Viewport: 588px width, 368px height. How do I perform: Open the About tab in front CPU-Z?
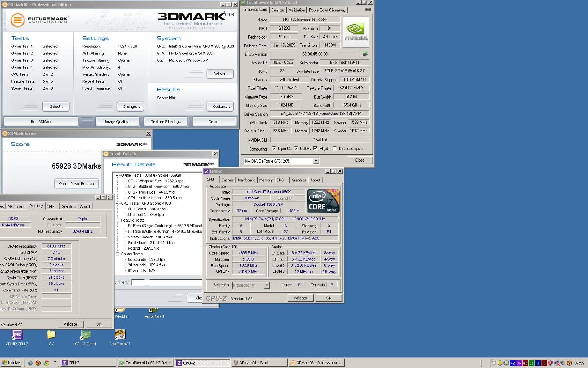click(x=315, y=180)
